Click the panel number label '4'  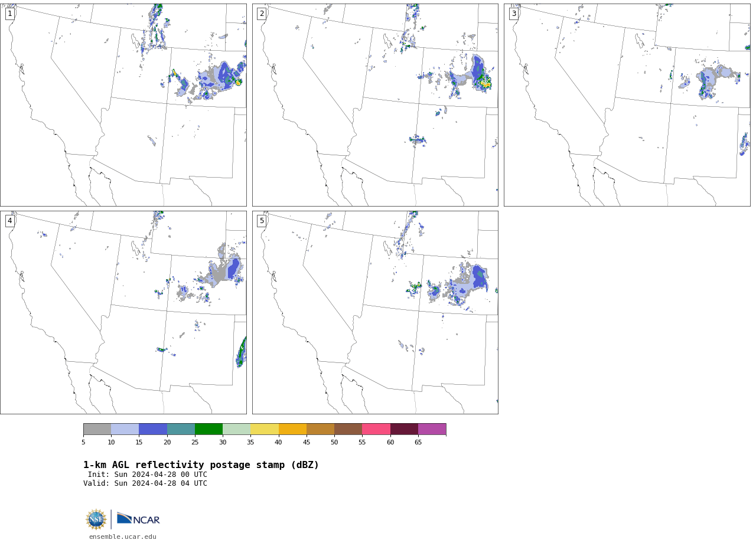(x=9, y=221)
